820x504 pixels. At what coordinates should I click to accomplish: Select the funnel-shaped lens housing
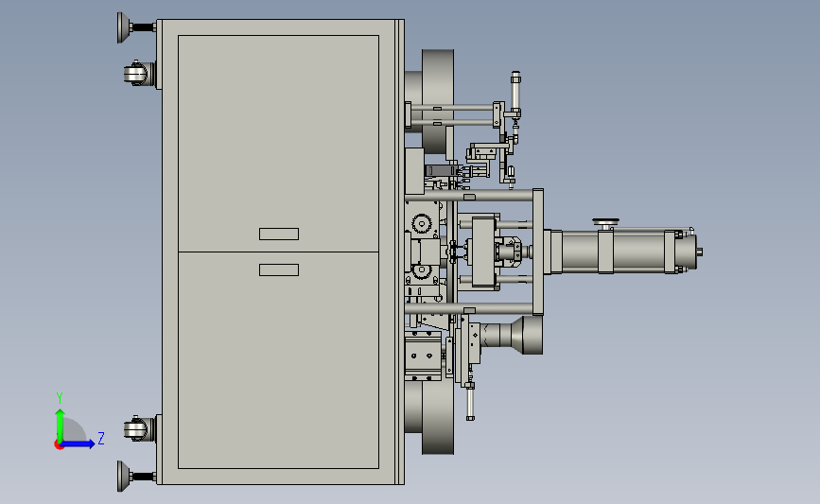click(513, 335)
